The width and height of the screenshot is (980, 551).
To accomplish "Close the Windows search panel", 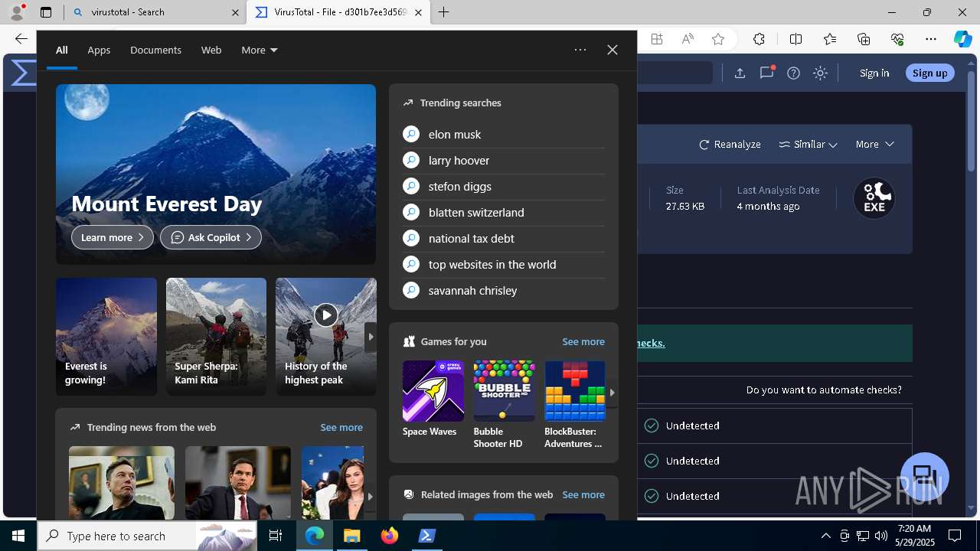I will pos(612,50).
